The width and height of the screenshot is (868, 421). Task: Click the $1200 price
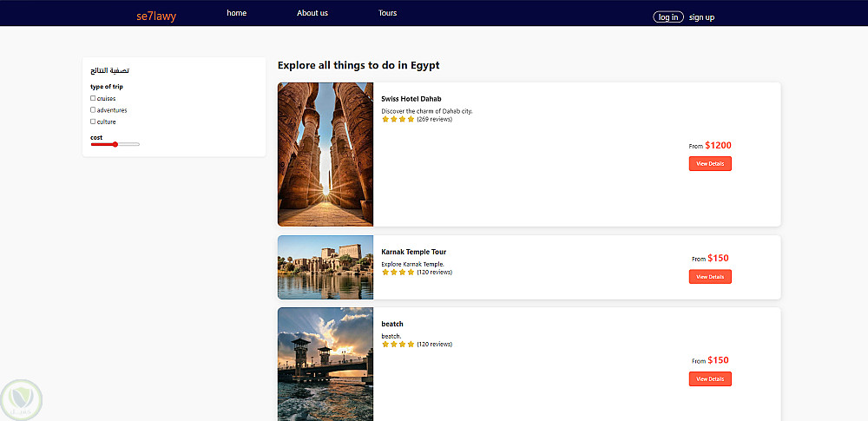tap(718, 146)
